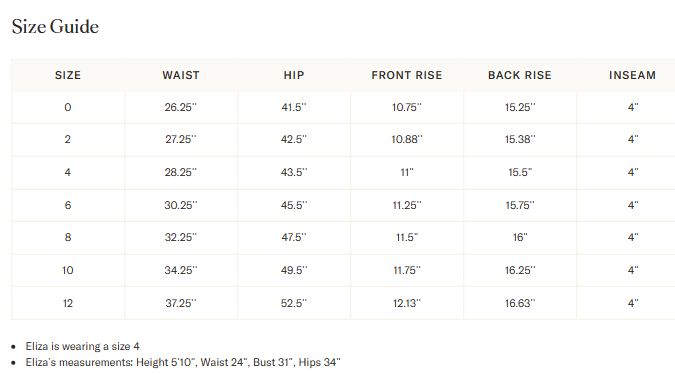Click the 10.75" front rise cell

click(x=407, y=107)
